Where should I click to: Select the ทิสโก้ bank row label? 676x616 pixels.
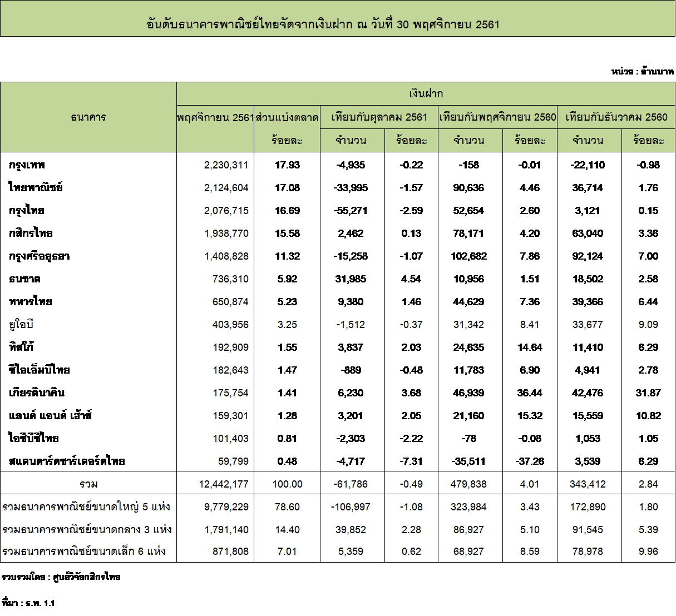click(21, 347)
